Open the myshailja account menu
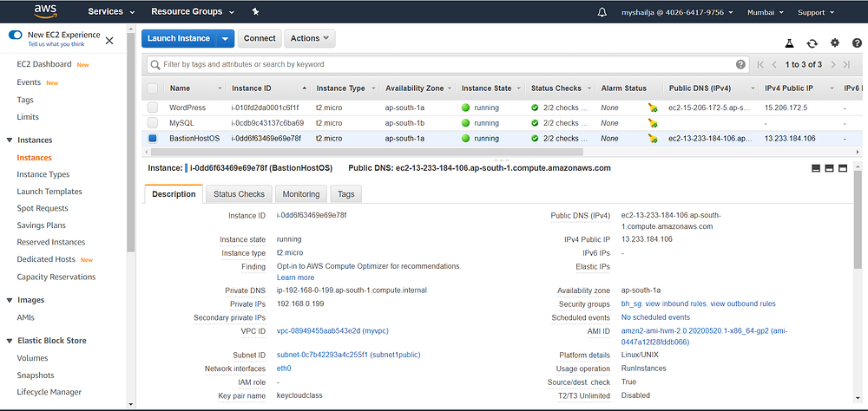868x411 pixels. (677, 12)
